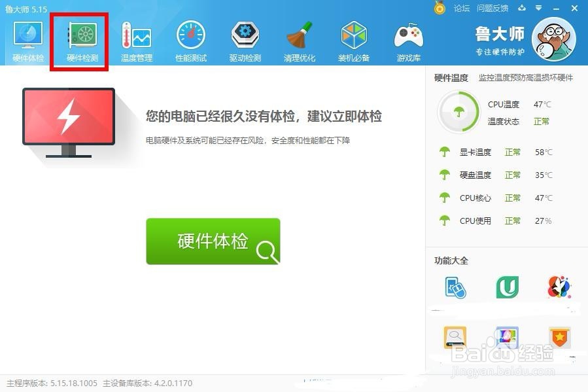Click the download icon near the title bar

tap(521, 9)
